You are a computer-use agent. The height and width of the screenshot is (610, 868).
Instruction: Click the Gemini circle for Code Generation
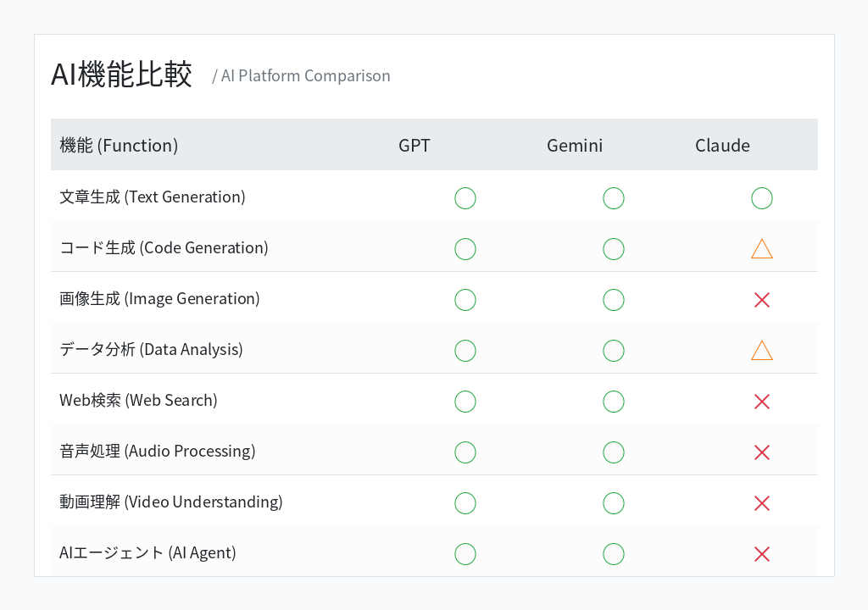point(614,249)
